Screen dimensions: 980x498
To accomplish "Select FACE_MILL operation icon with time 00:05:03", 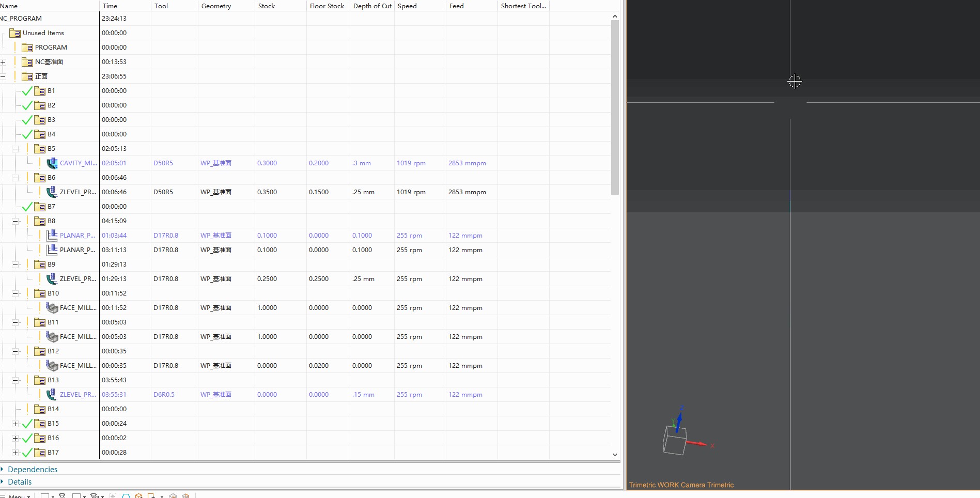I will [x=52, y=337].
